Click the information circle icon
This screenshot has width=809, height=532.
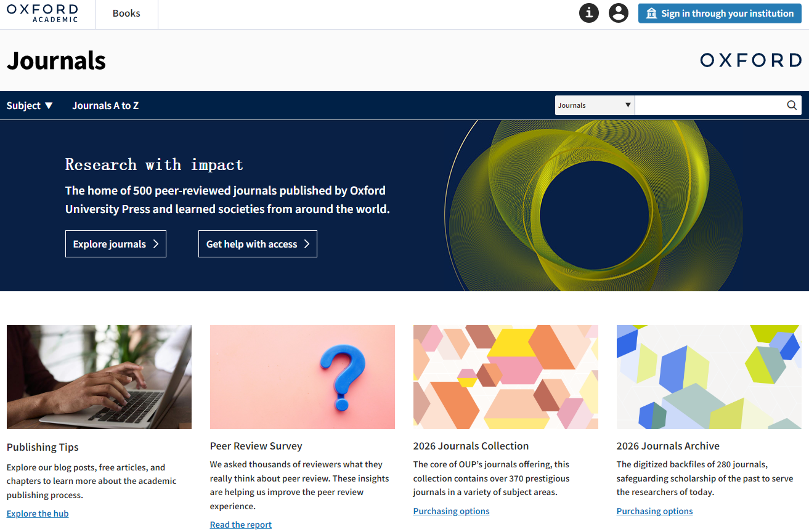(x=589, y=13)
